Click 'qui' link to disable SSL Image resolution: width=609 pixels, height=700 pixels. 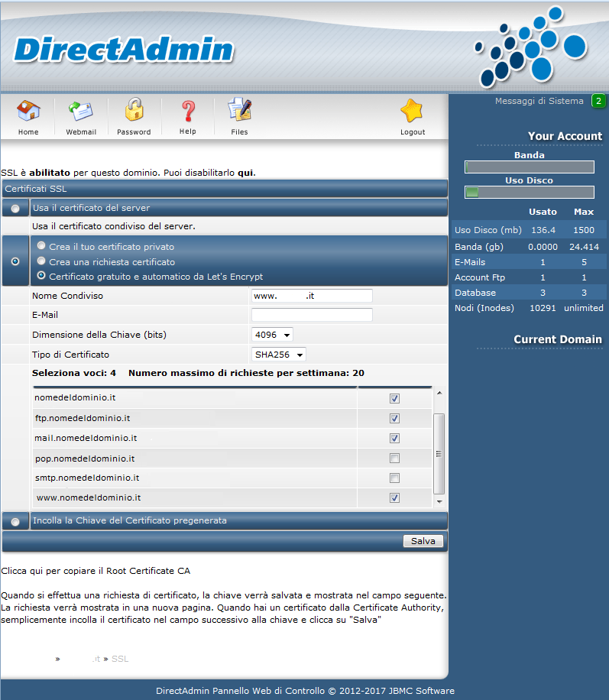245,173
